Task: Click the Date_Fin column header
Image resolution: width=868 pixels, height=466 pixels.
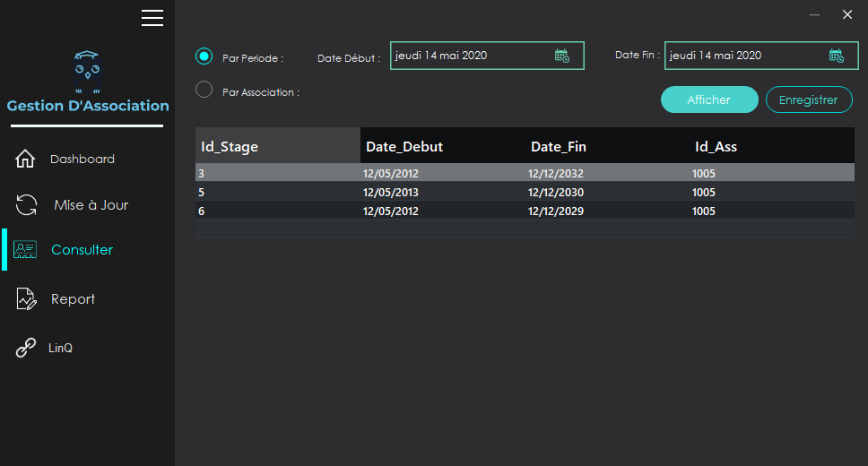Action: click(558, 146)
